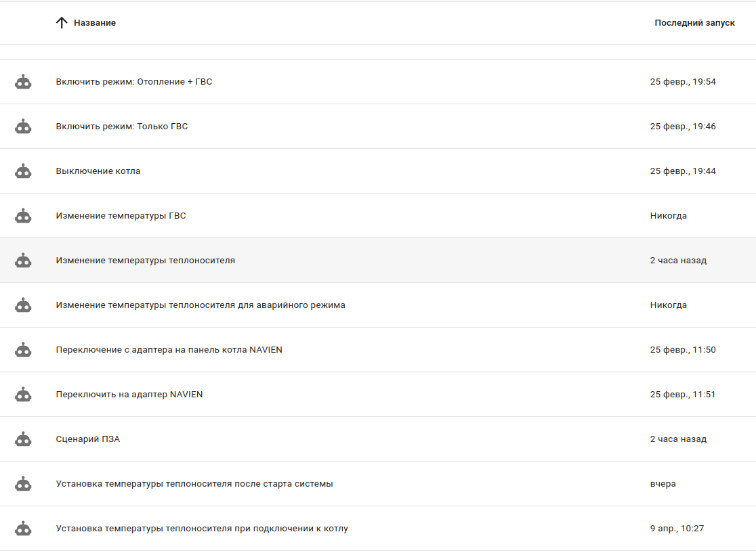
Task: Select 'Изменение температуры теплоносителя' highlighted row
Action: (146, 261)
